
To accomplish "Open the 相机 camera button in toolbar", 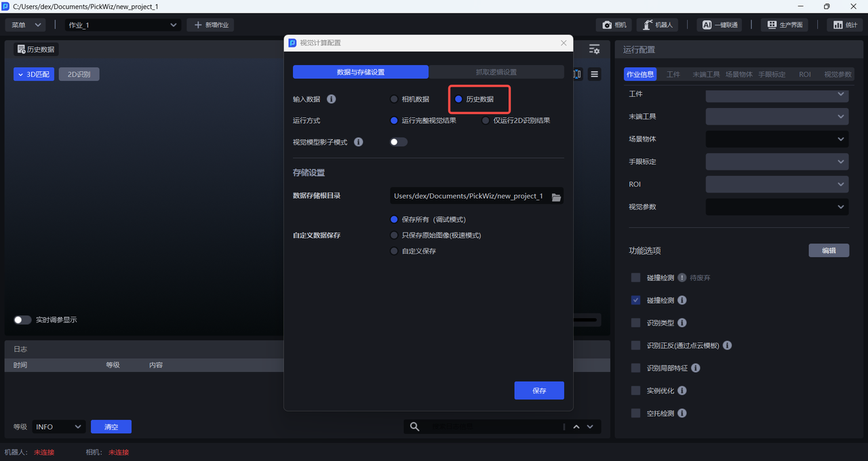I will point(614,25).
